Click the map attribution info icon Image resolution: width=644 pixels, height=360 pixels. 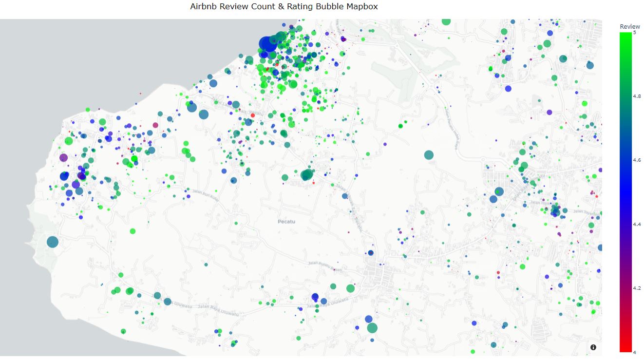click(x=593, y=347)
